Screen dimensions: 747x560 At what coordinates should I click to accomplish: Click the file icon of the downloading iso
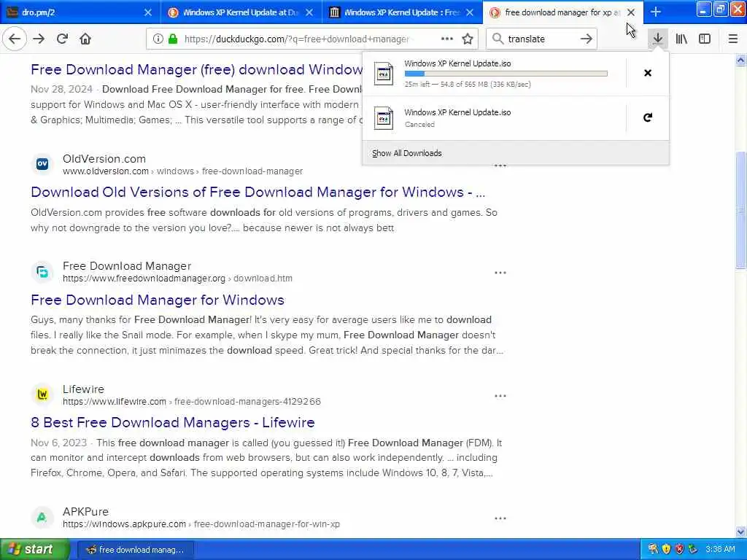[384, 74]
